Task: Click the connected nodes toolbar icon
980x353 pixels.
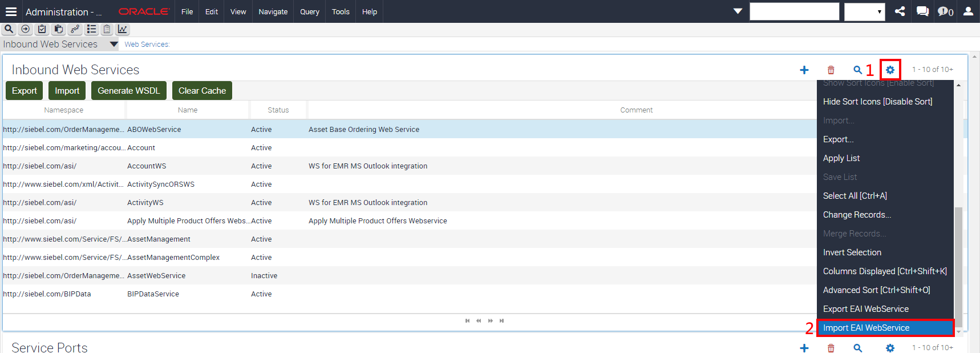Action: (x=75, y=29)
